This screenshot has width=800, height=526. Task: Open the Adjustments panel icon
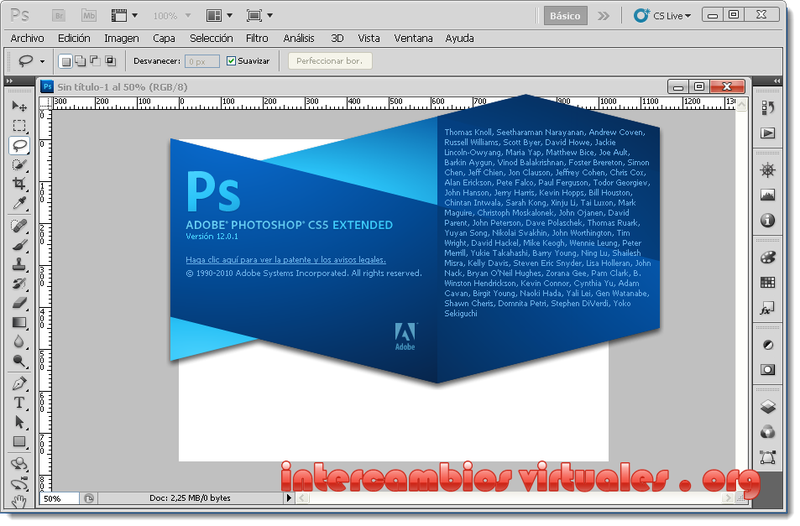[x=767, y=345]
